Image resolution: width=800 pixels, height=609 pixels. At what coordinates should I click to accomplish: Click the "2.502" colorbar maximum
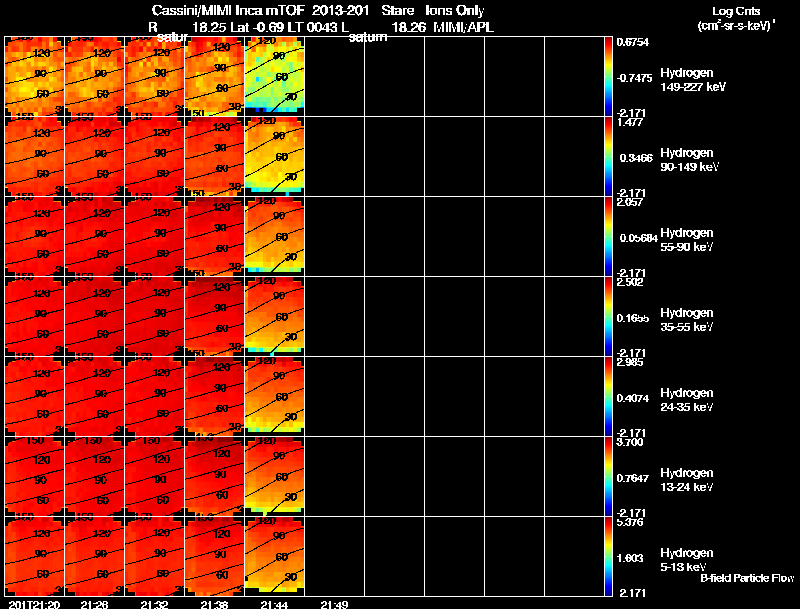click(x=630, y=283)
